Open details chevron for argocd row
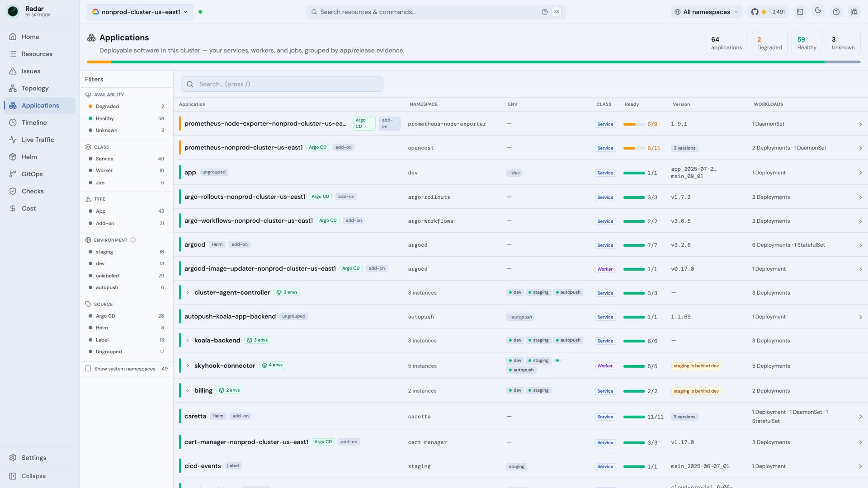Screen dimensions: 868x488 click(x=860, y=245)
